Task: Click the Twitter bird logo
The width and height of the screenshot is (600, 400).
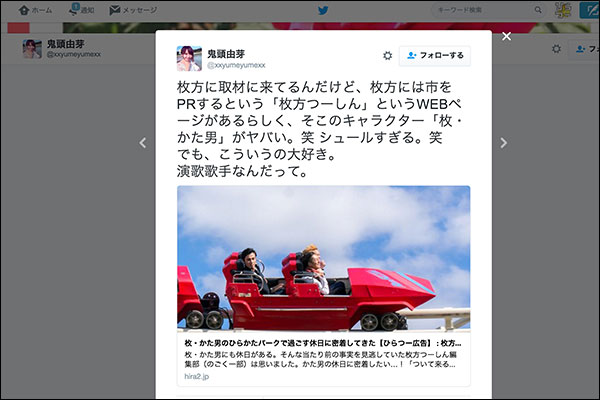Action: click(323, 10)
